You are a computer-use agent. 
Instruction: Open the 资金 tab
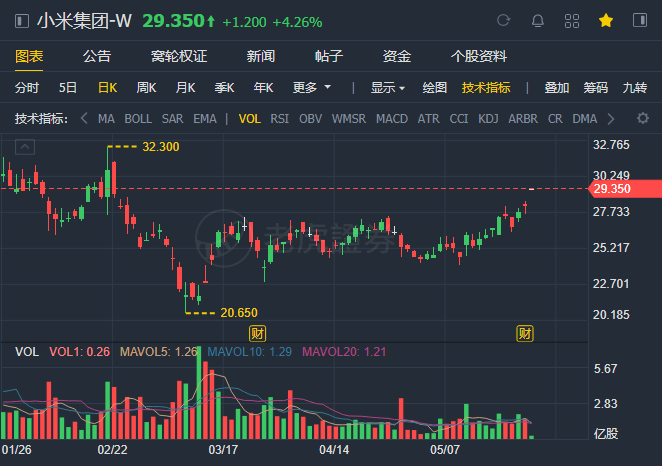point(396,56)
